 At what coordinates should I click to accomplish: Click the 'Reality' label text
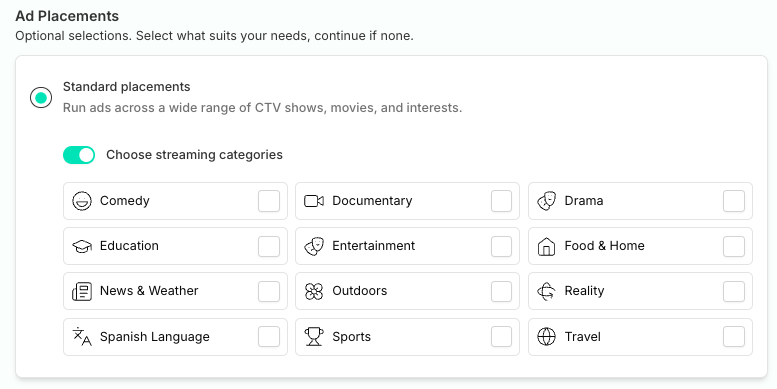click(x=584, y=291)
